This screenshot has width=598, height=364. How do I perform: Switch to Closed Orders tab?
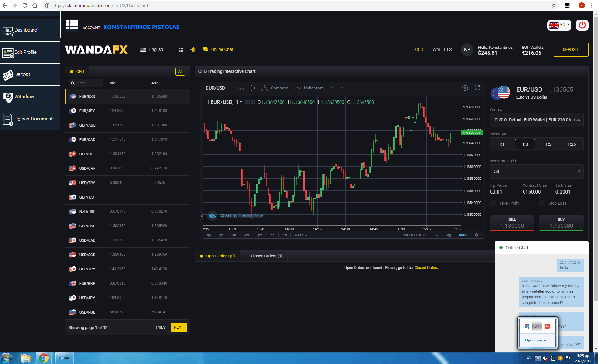tap(266, 256)
